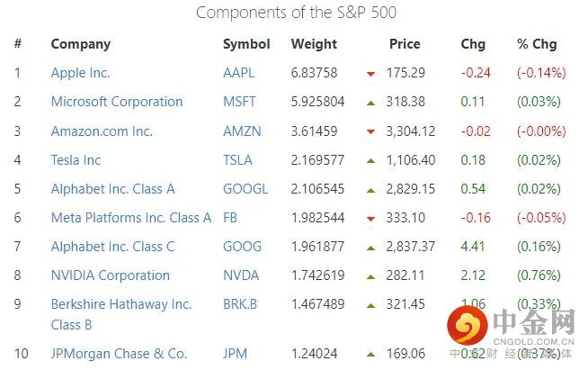Click the Company column header
The width and height of the screenshot is (588, 370).
81,43
